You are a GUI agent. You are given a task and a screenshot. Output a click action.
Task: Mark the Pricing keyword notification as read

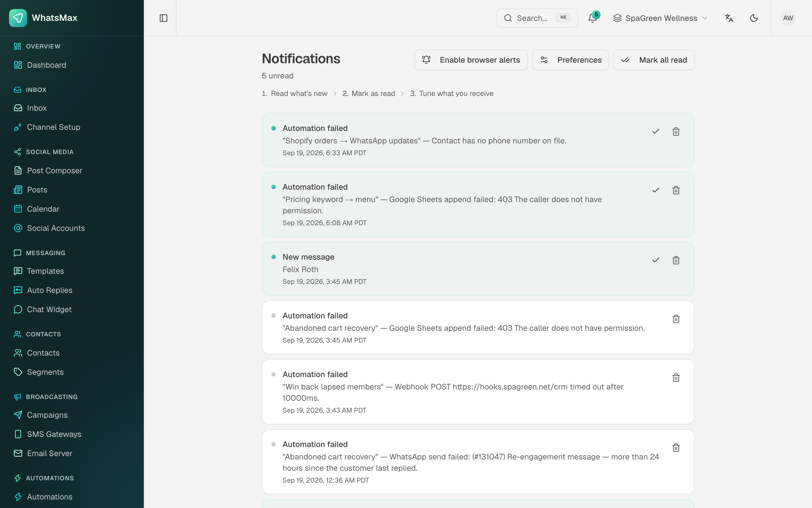pyautogui.click(x=656, y=190)
